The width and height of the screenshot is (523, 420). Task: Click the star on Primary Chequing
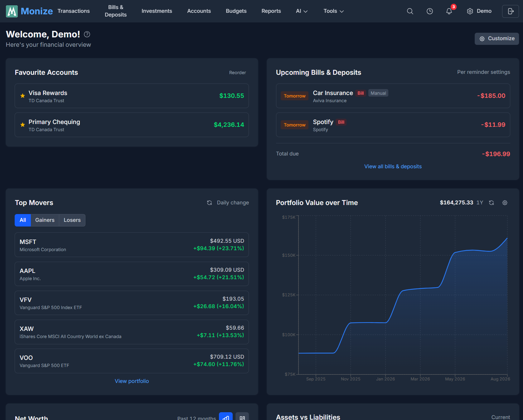click(22, 125)
